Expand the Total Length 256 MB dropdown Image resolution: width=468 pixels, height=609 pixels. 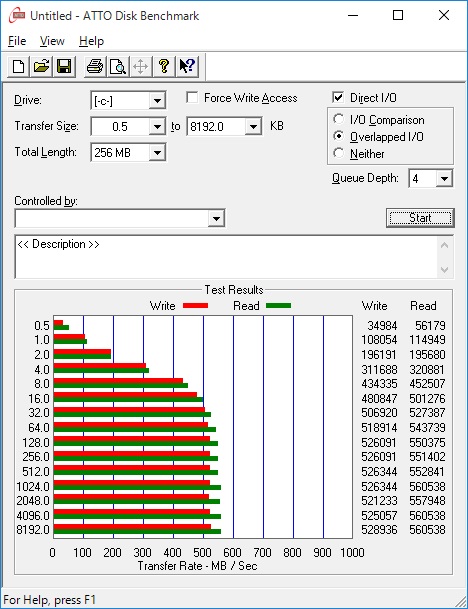[x=157, y=153]
